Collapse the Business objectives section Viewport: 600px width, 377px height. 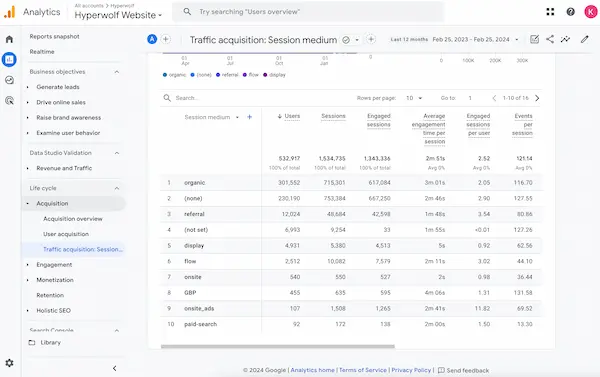tap(117, 72)
